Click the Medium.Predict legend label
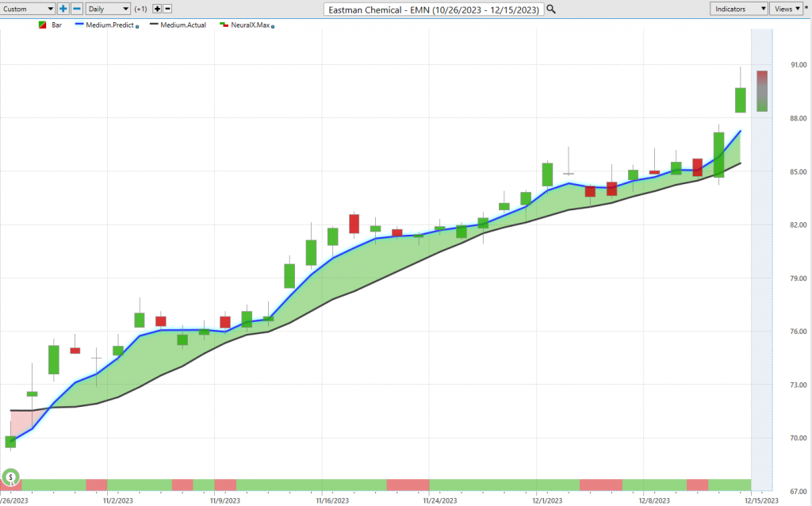The width and height of the screenshot is (812, 506). point(109,25)
